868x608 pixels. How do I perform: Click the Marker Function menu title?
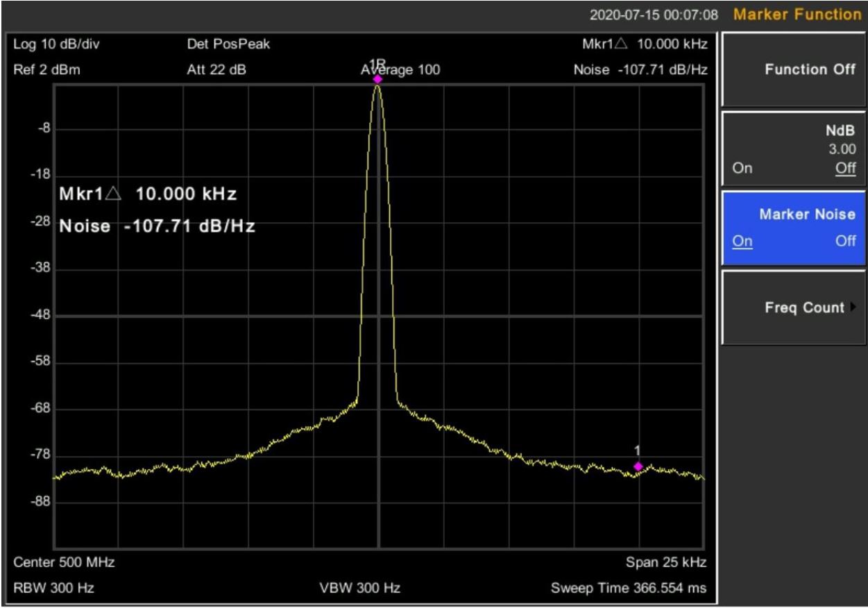coord(796,15)
